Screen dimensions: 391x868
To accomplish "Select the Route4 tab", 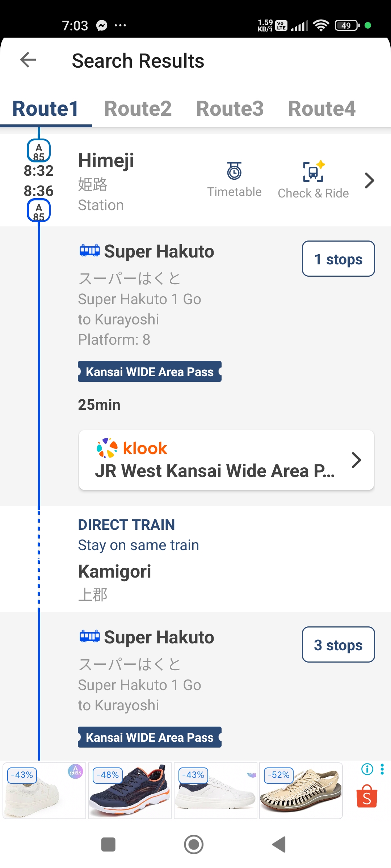I will coord(322,109).
